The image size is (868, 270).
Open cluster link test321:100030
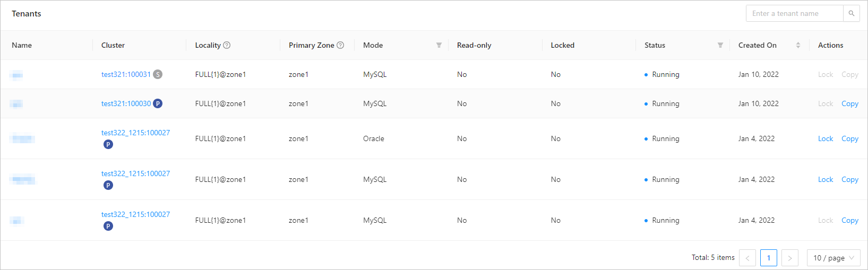126,103
